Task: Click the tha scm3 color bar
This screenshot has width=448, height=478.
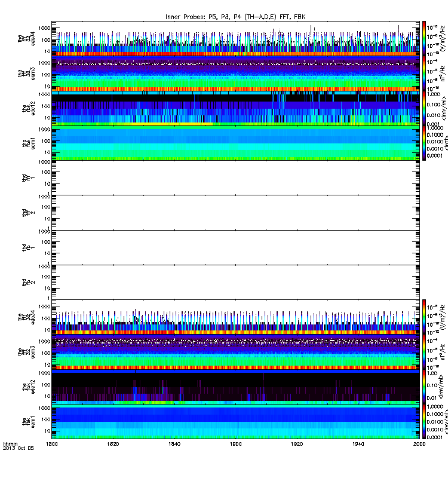Action: 424,73
